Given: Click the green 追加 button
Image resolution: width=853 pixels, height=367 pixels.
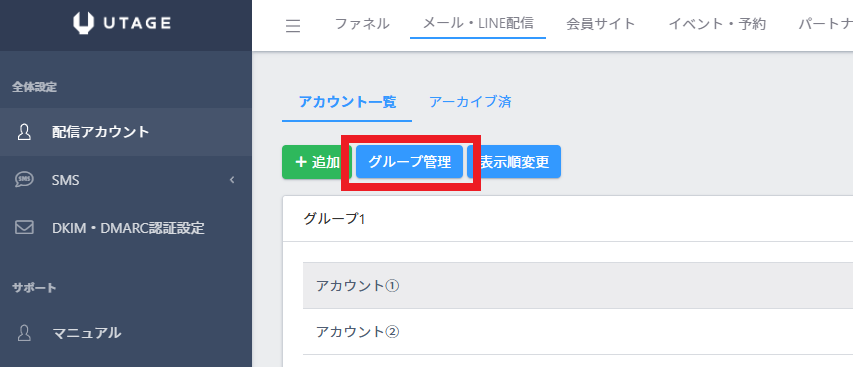Looking at the screenshot, I should [317, 162].
